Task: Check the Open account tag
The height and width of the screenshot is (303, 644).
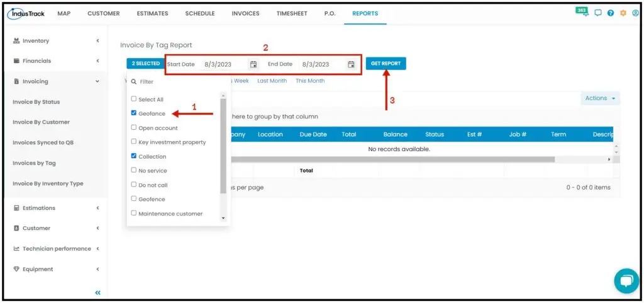Action: (133, 127)
